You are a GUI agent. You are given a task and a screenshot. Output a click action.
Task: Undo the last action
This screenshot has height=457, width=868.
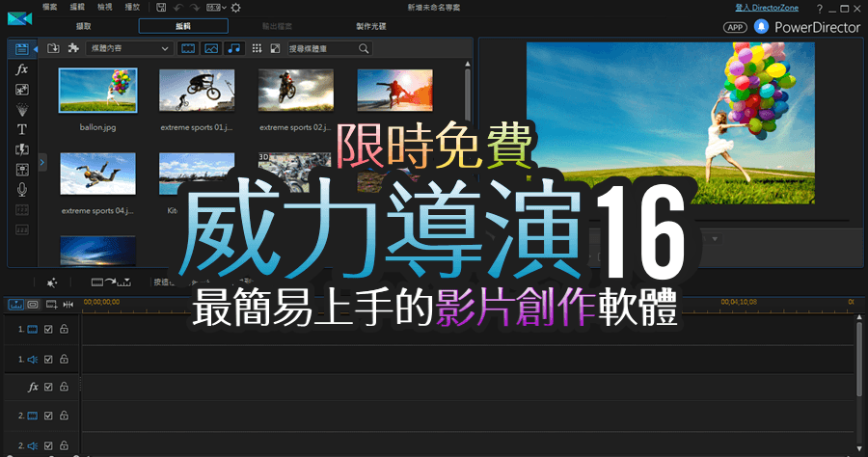[177, 8]
